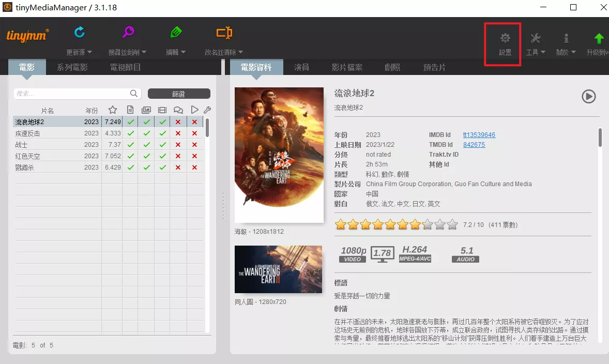This screenshot has height=364, width=609.
Task: Sort by watched play column icon
Action: coord(194,110)
